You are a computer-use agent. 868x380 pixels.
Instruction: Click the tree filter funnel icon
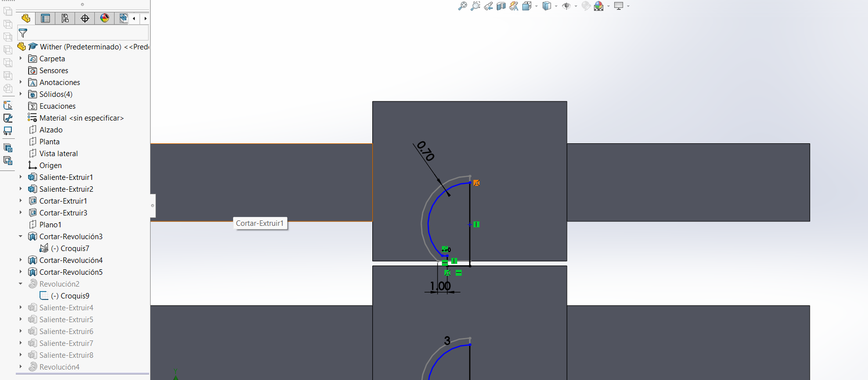pos(23,33)
